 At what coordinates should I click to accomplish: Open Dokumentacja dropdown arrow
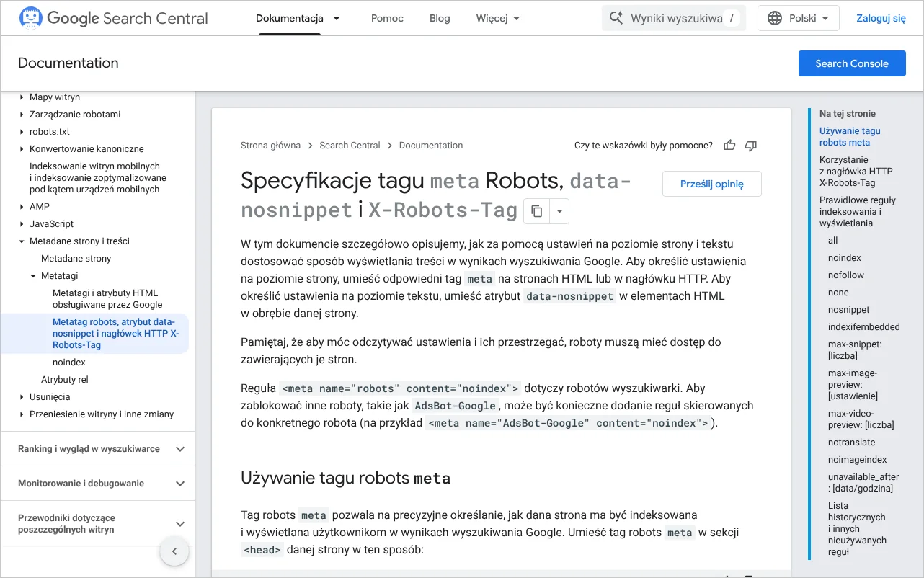click(x=337, y=18)
